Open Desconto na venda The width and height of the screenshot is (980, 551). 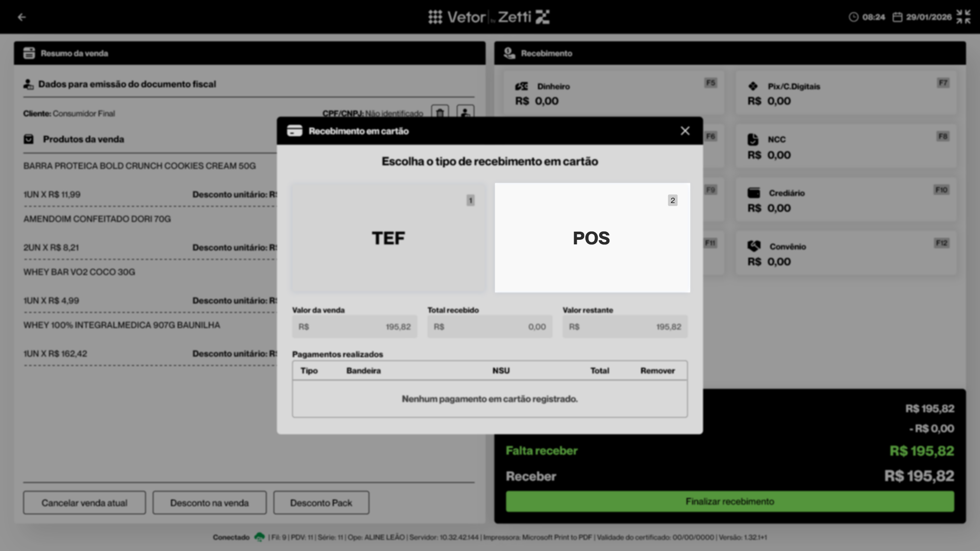(209, 503)
